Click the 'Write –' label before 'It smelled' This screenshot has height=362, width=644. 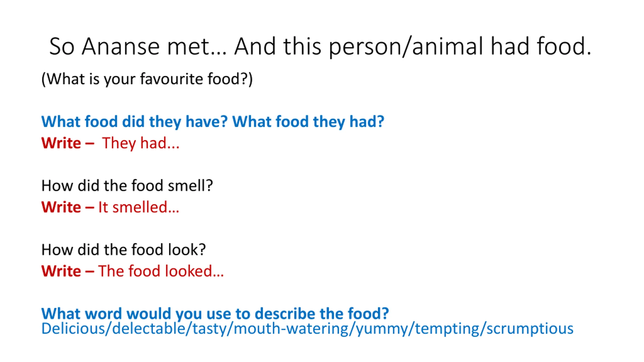coord(68,207)
